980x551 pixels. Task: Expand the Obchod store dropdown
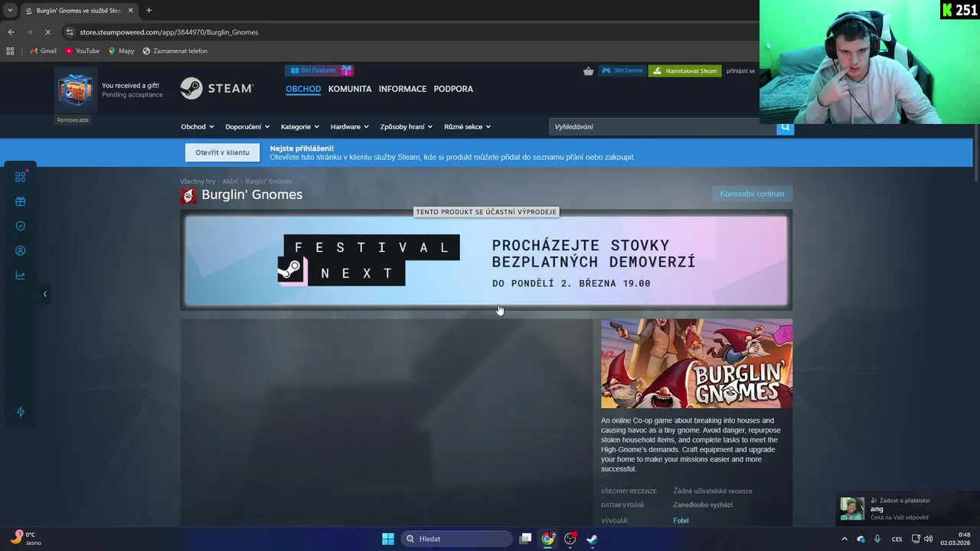pos(197,127)
